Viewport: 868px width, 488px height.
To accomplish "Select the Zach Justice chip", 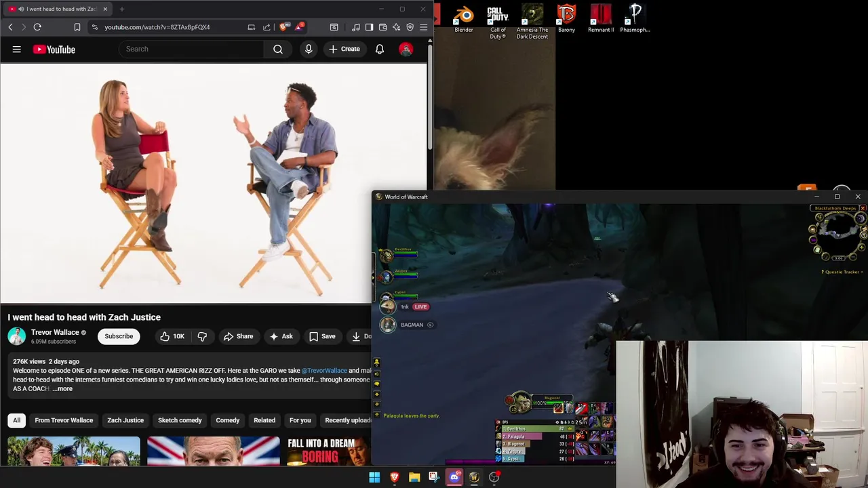I will 125,420.
